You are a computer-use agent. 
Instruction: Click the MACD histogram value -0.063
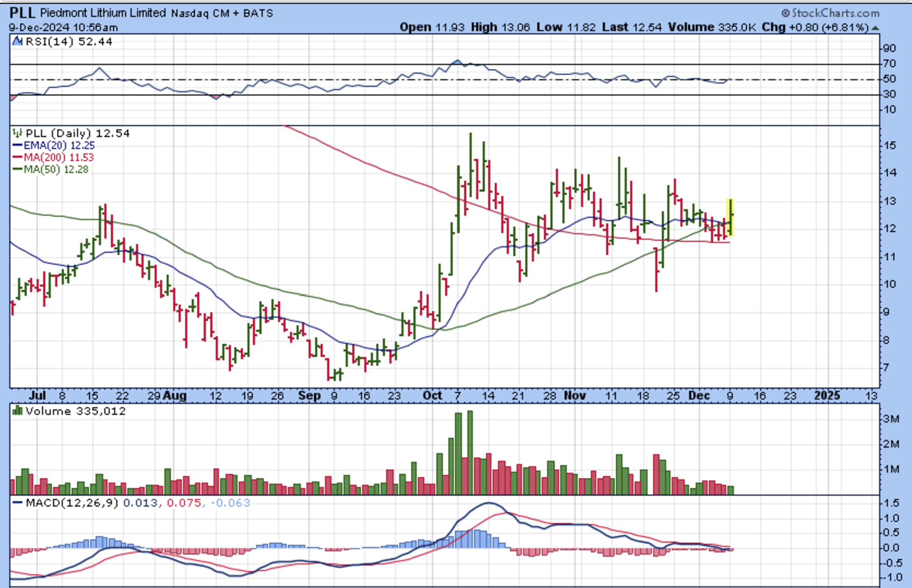pos(230,503)
